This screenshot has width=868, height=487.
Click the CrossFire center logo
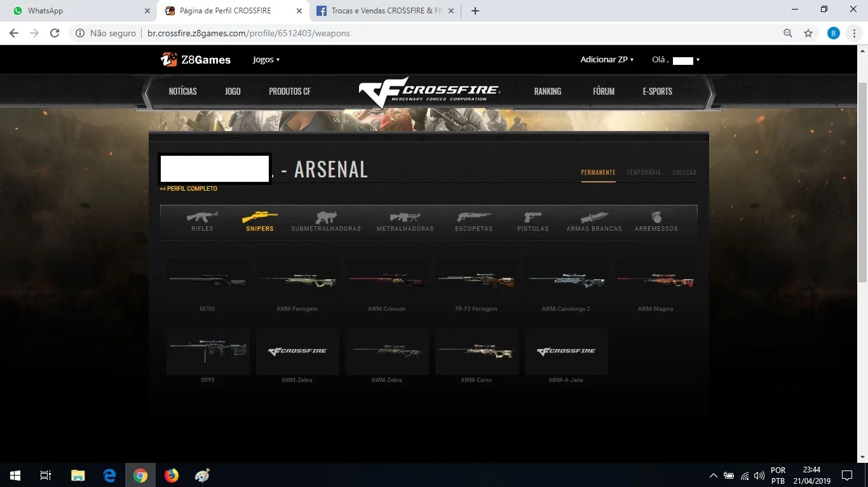[x=430, y=92]
